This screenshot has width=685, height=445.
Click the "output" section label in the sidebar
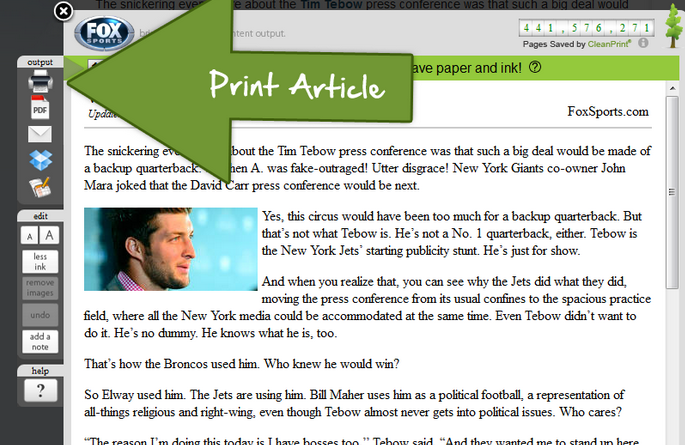point(40,62)
